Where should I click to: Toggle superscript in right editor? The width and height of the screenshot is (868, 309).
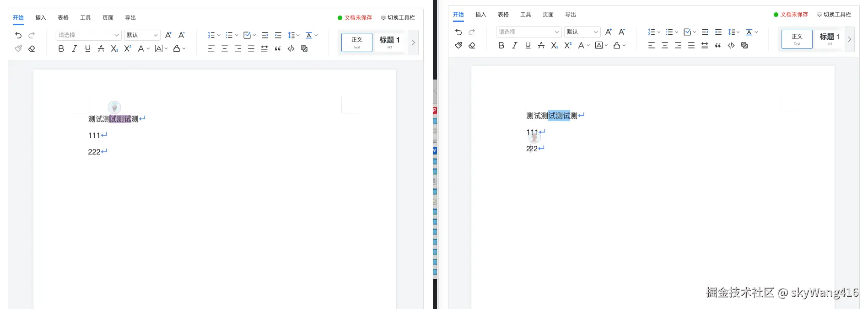click(568, 45)
